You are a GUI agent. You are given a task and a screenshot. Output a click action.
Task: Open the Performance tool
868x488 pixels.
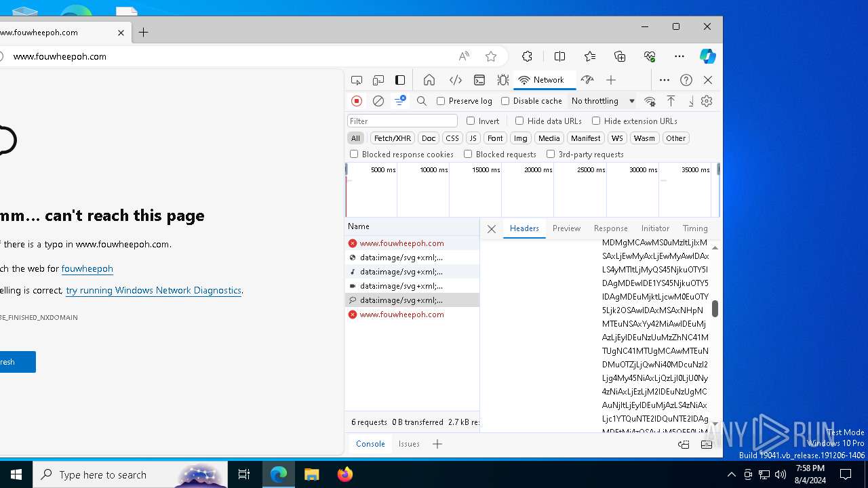pyautogui.click(x=587, y=80)
